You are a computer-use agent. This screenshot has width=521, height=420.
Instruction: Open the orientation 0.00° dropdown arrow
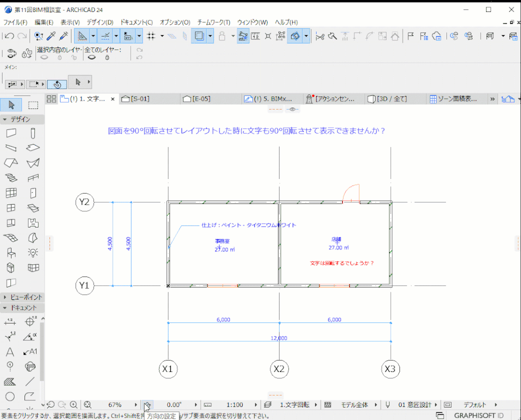196,405
